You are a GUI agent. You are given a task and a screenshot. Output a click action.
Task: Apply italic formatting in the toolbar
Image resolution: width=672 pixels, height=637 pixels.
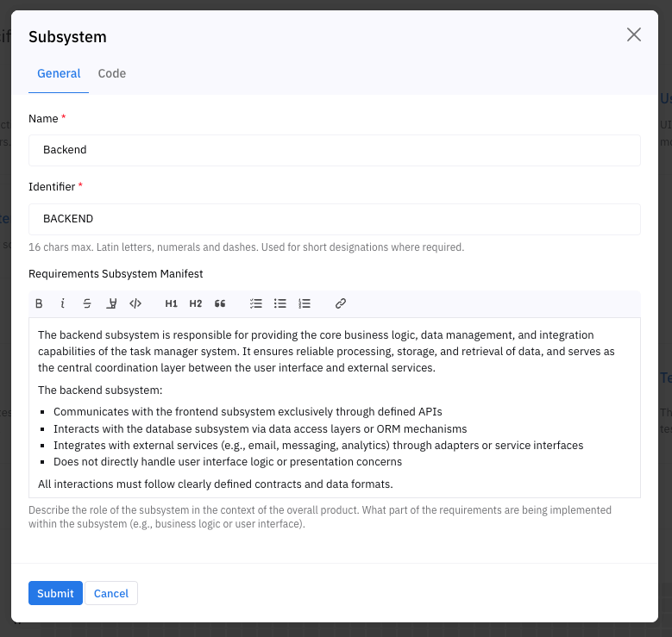click(x=63, y=303)
